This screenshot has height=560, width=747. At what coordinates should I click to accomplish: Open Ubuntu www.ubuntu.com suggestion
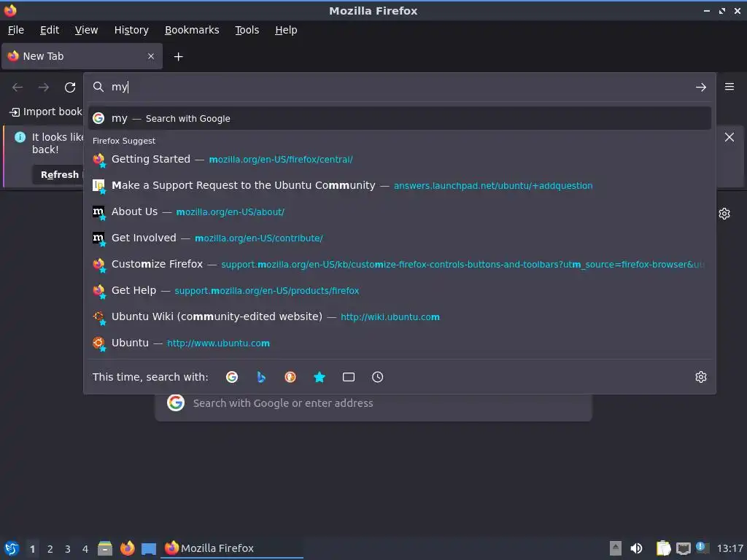(399, 343)
